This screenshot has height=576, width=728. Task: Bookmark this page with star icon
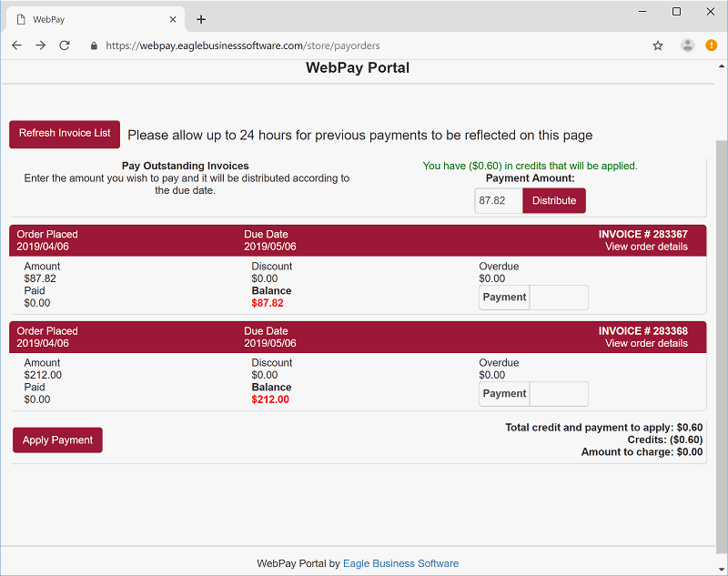click(658, 45)
